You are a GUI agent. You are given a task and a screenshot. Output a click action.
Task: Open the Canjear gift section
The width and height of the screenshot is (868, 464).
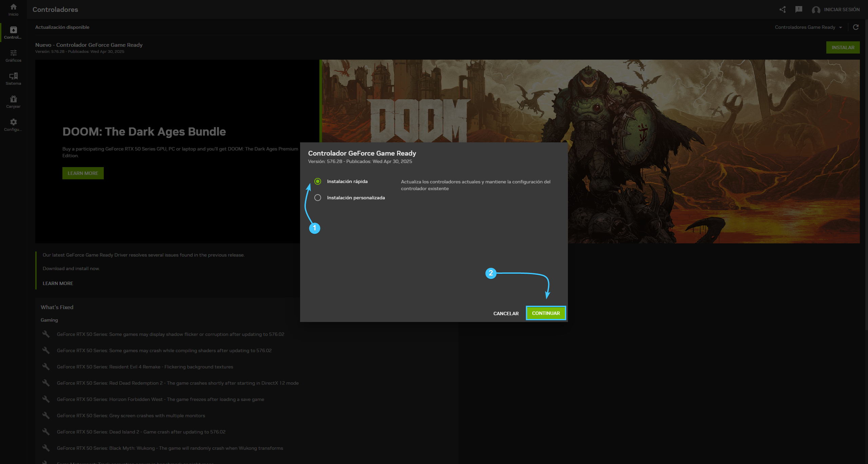[13, 102]
